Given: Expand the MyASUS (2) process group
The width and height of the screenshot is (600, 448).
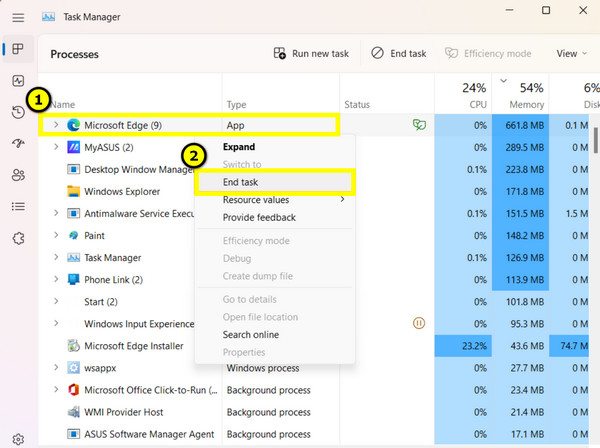Looking at the screenshot, I should 56,147.
